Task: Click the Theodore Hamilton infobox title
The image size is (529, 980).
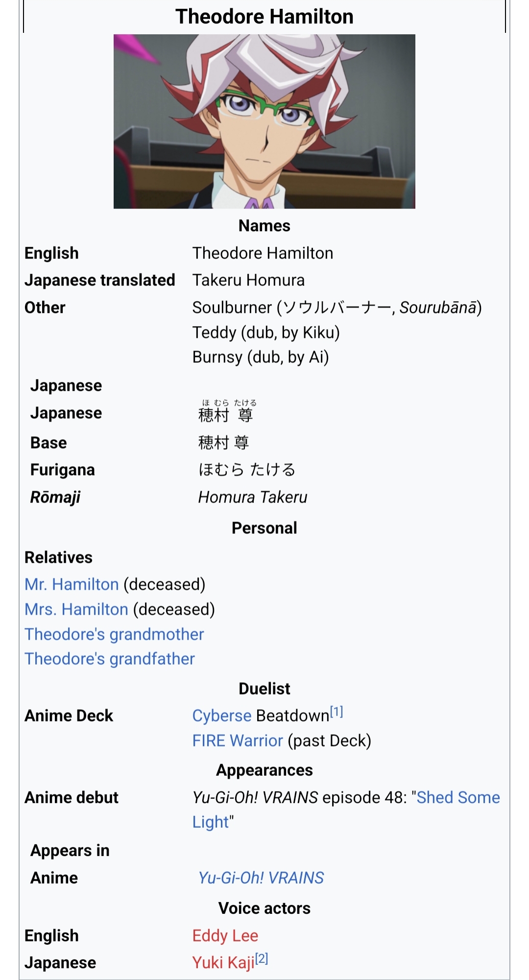Action: [264, 17]
